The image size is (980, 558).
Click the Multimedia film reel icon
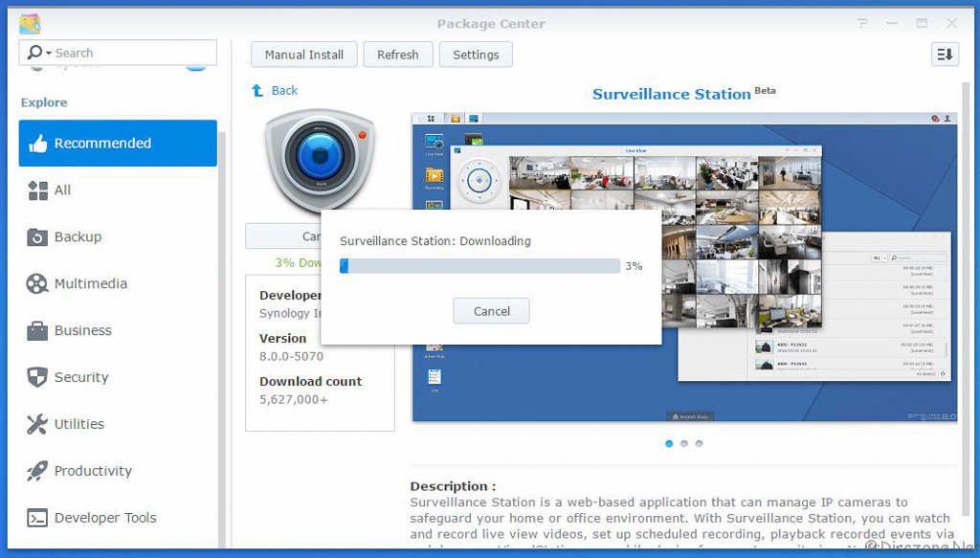[37, 283]
